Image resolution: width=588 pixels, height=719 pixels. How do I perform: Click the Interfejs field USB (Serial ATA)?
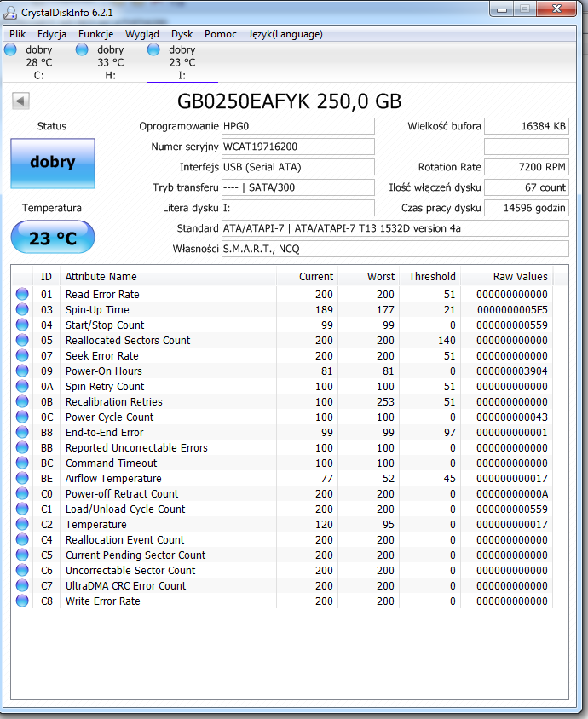tap(298, 167)
